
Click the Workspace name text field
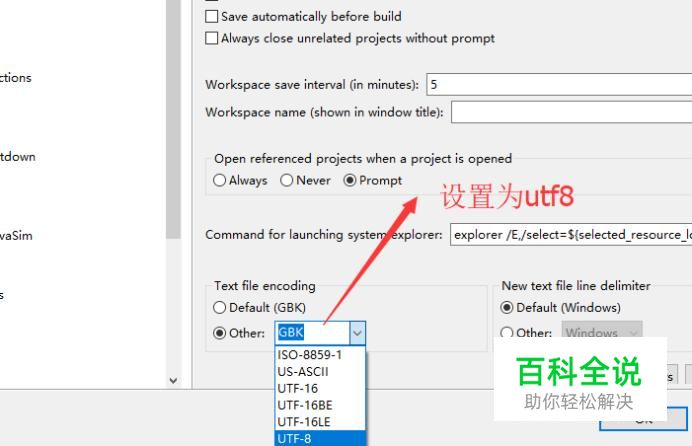[x=571, y=112]
